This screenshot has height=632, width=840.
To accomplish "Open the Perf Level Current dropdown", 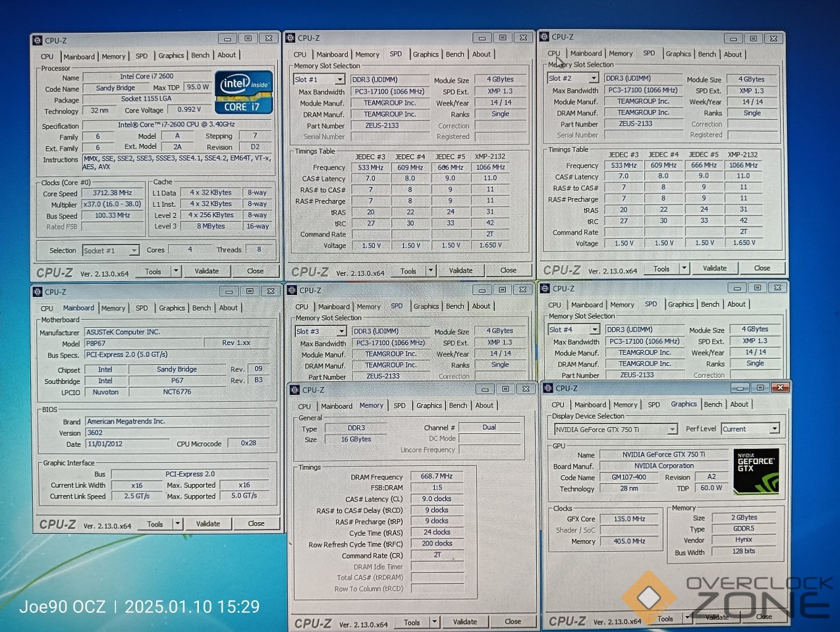I will 775,429.
